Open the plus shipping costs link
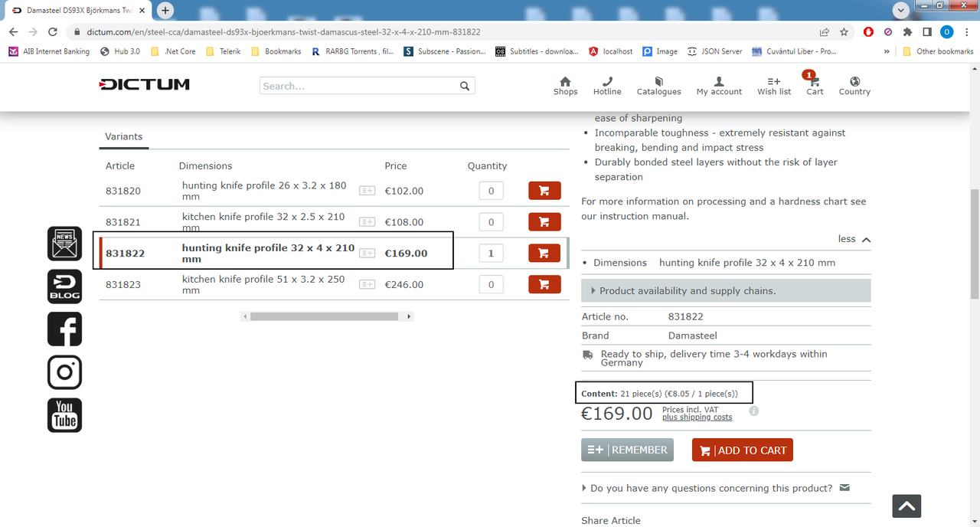980x527 pixels. pyautogui.click(x=697, y=417)
